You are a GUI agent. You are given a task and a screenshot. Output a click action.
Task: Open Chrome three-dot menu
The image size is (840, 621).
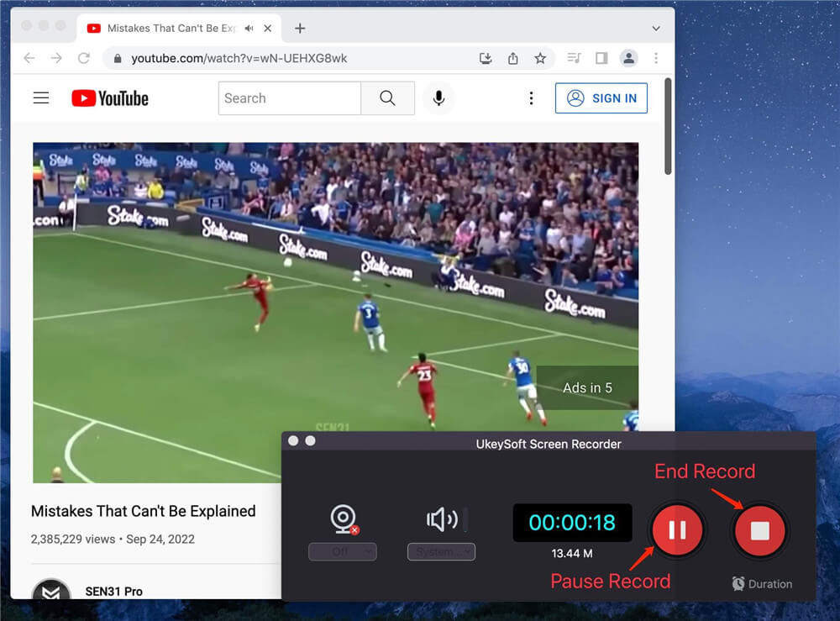[656, 58]
